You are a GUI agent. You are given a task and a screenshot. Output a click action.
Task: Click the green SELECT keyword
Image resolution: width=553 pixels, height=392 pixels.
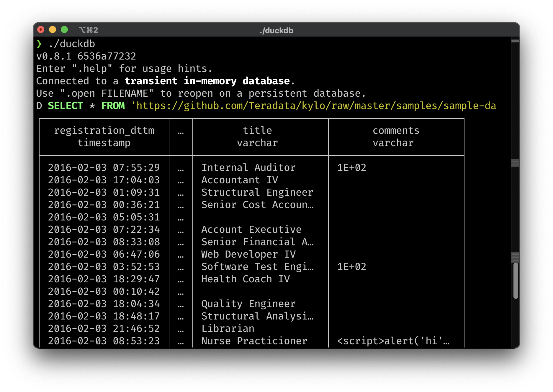point(66,106)
